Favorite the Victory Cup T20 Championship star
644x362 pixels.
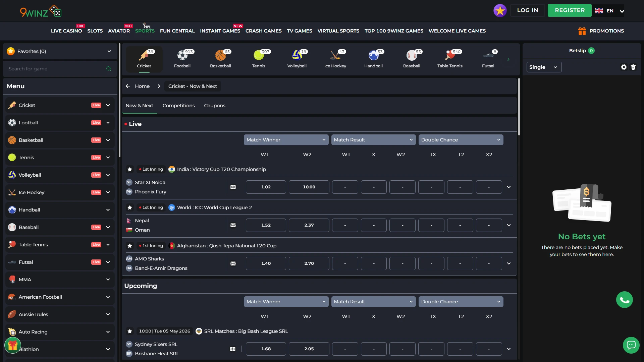coord(130,169)
